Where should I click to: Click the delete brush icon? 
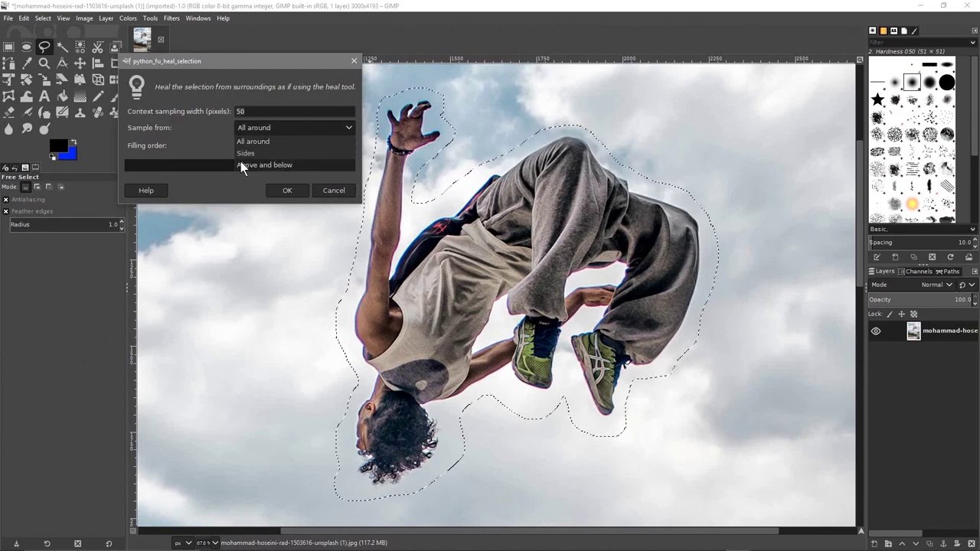[x=932, y=257]
